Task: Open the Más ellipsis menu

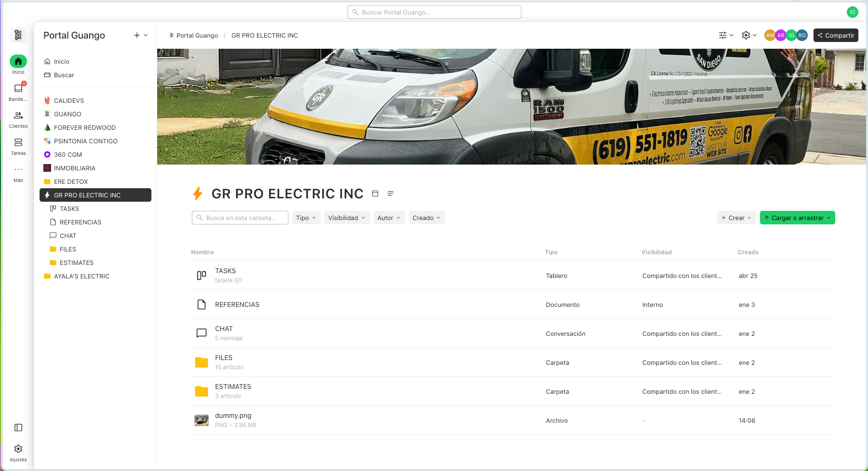Action: (x=18, y=169)
